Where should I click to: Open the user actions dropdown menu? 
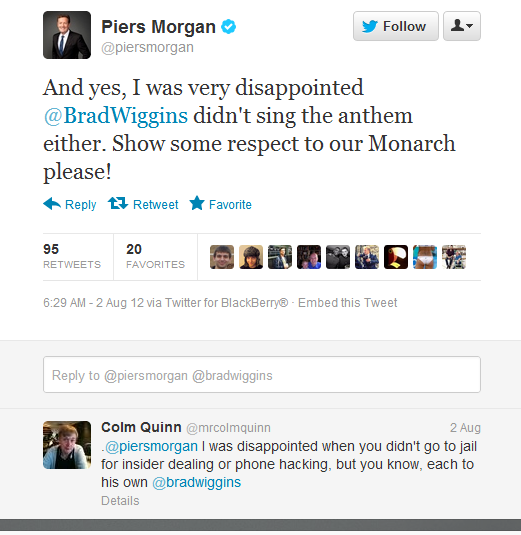click(x=462, y=26)
